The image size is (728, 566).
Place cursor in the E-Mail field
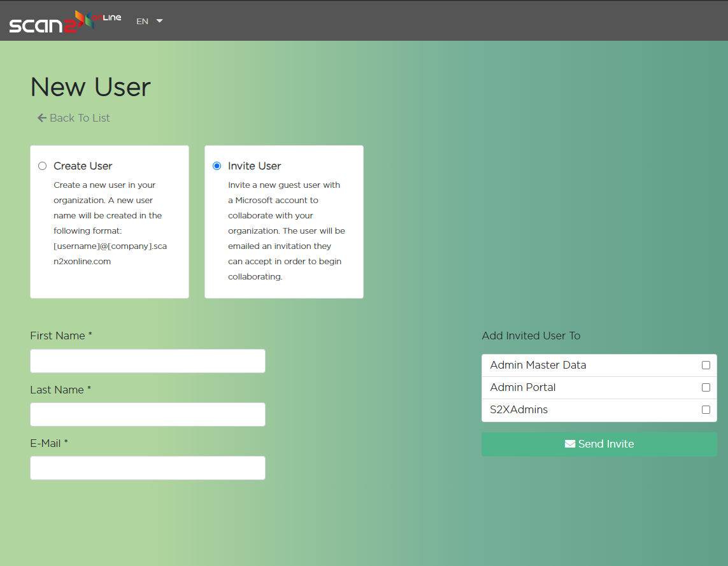(148, 468)
